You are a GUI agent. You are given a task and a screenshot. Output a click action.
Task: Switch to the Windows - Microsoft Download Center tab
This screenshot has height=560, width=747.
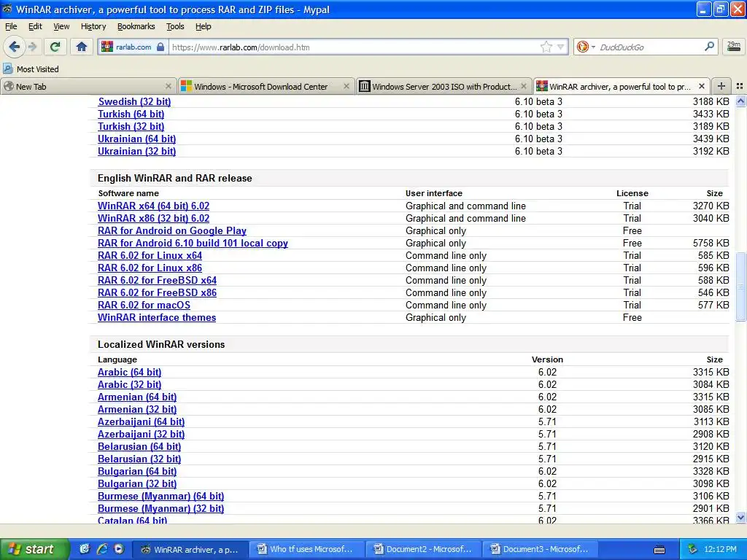coord(266,86)
